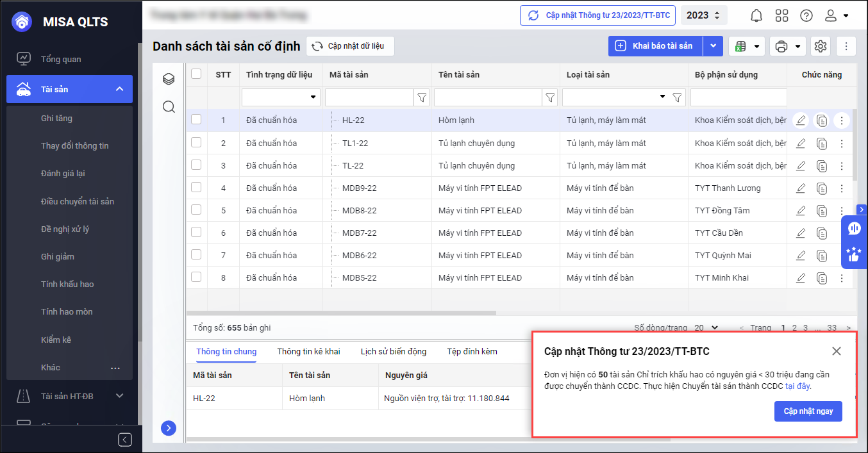Open the apps grid icon
Image resolution: width=868 pixels, height=453 pixels.
point(781,15)
